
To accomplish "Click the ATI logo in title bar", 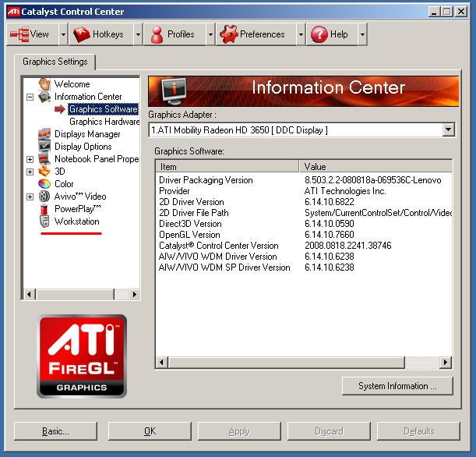I will pos(13,12).
